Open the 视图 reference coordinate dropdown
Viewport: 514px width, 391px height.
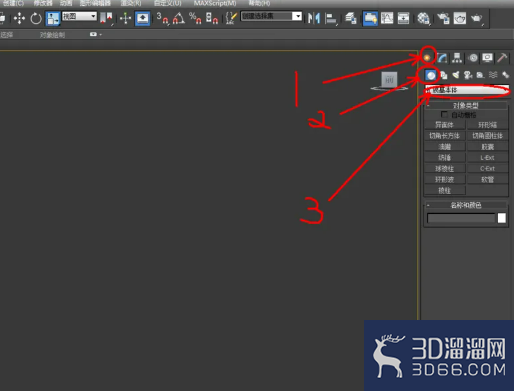(x=79, y=16)
